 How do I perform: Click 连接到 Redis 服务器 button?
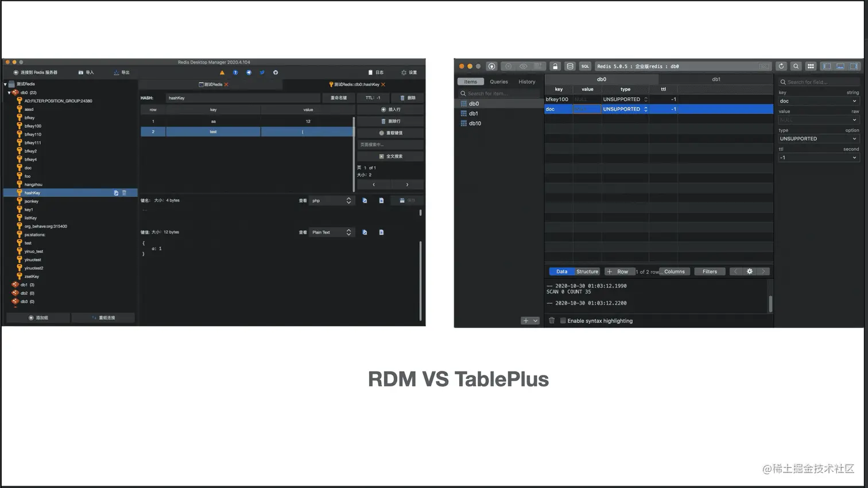[36, 72]
